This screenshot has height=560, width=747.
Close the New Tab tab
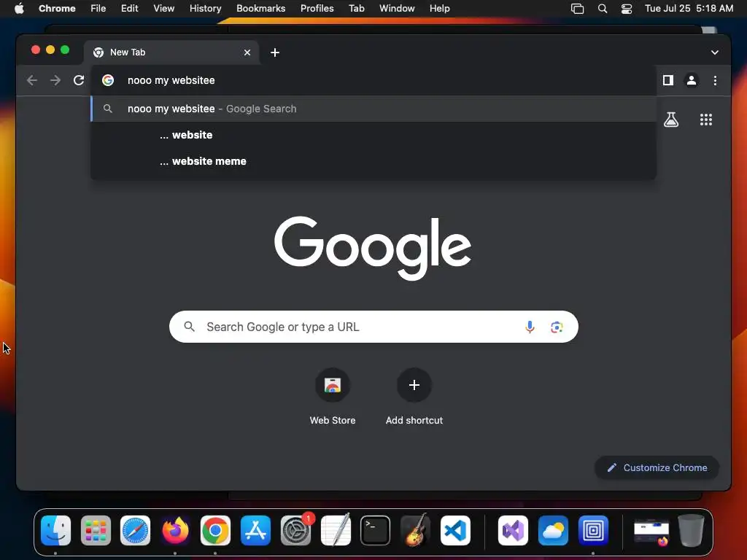pyautogui.click(x=247, y=52)
